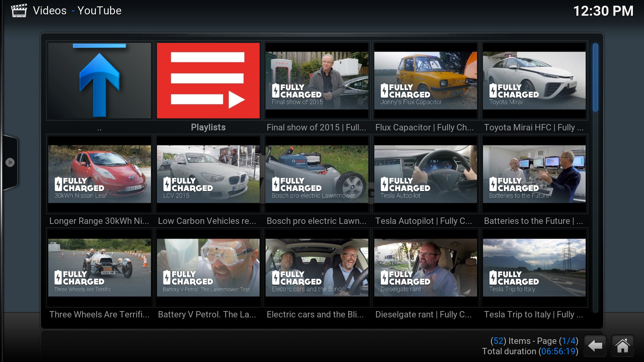Open Tesla Trip to Italy video
The width and height of the screenshot is (644, 362).
pyautogui.click(x=534, y=267)
